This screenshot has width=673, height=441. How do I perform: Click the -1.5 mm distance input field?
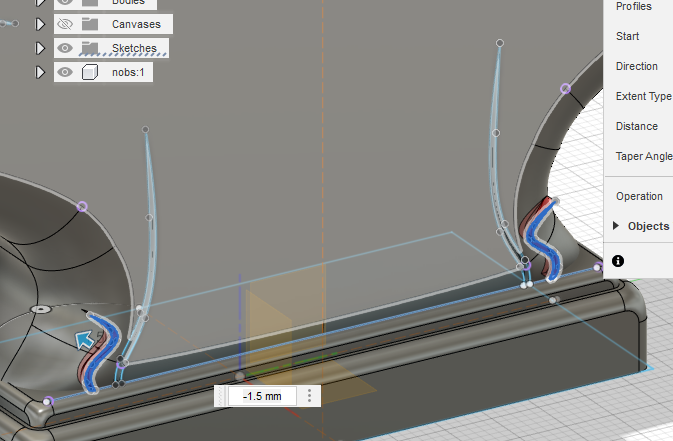(262, 396)
